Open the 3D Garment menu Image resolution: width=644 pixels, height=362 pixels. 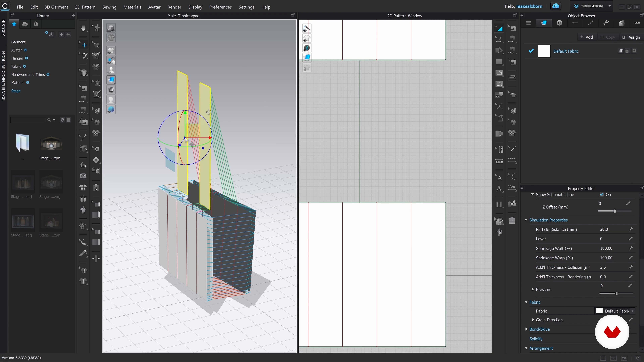(x=56, y=7)
